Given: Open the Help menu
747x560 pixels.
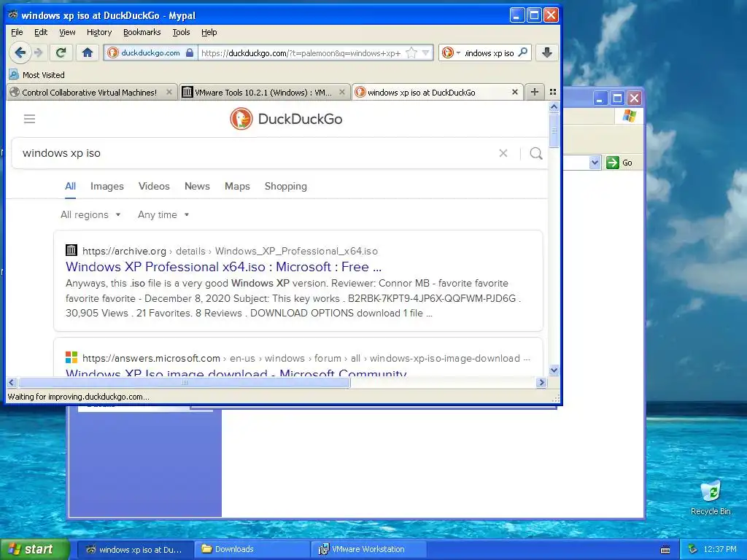Looking at the screenshot, I should point(209,32).
